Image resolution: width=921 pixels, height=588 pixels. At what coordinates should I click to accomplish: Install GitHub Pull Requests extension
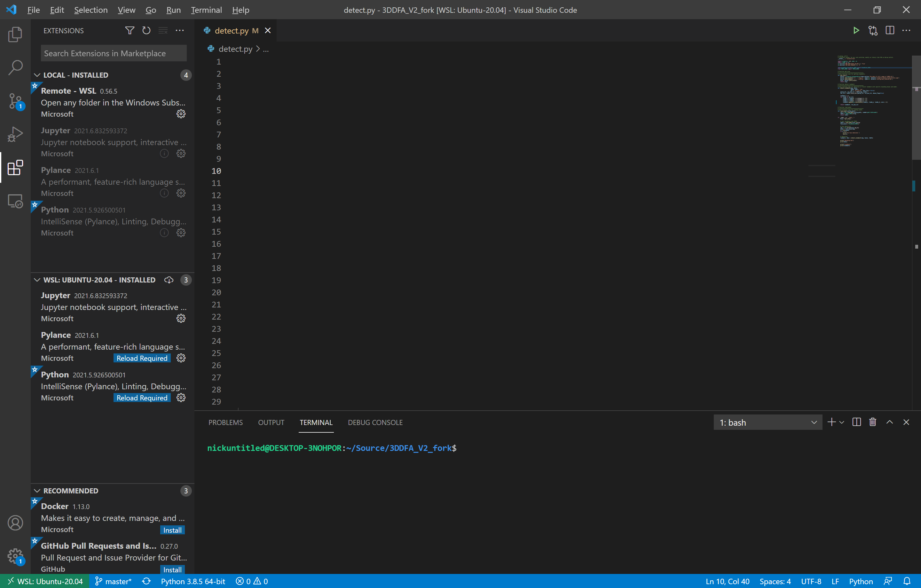coord(172,570)
